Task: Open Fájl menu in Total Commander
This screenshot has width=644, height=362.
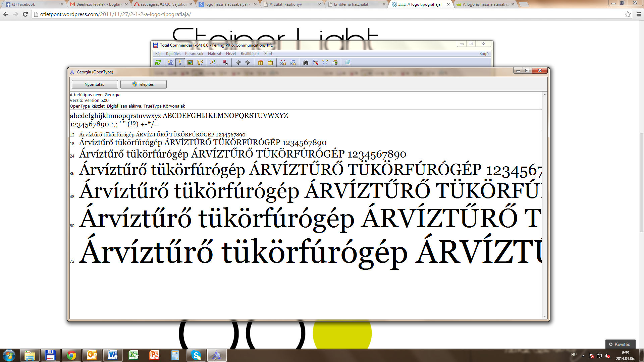Action: click(158, 54)
